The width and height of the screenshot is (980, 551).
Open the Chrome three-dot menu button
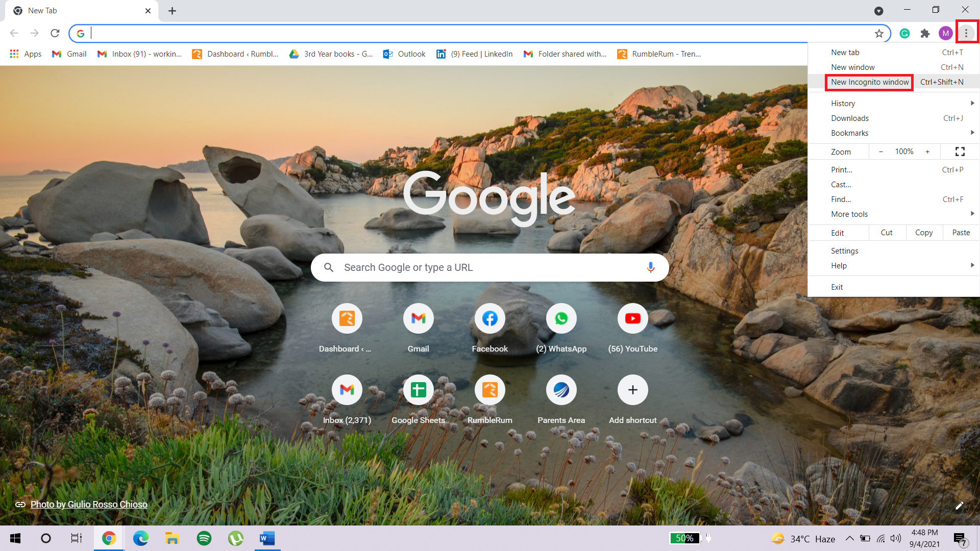[x=966, y=33]
